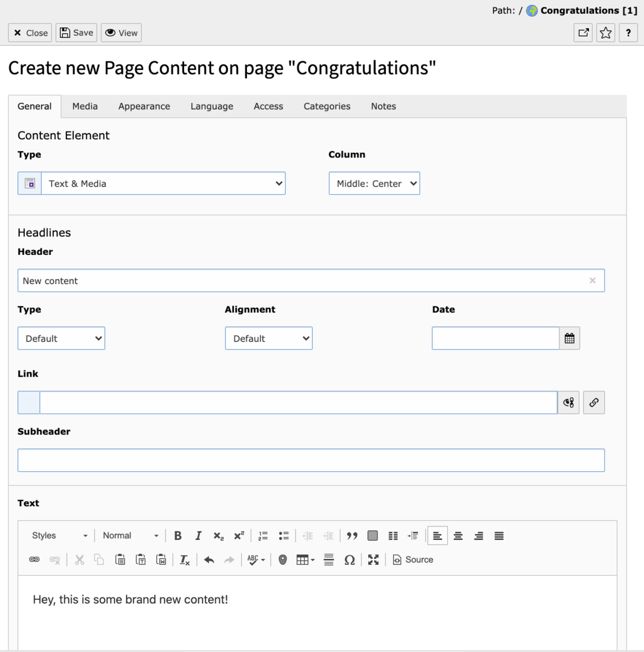Screen dimensions: 644x652
Task: Toggle the link field value picker icon
Action: (x=568, y=403)
